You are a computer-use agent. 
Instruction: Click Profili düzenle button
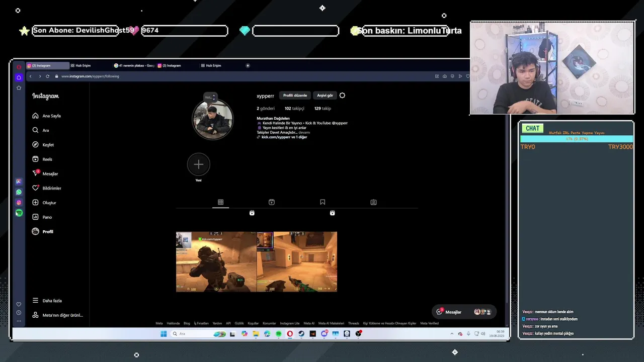click(295, 96)
